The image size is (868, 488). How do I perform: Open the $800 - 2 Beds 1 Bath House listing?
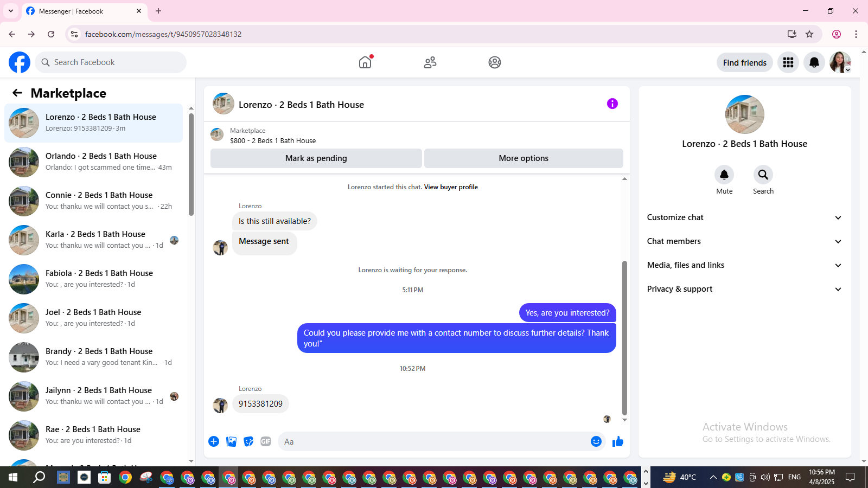tap(273, 141)
